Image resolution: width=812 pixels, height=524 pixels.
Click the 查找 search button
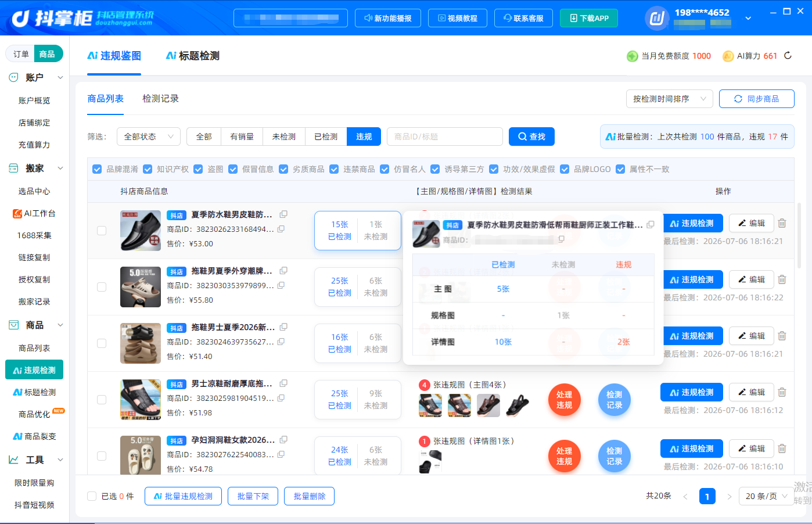pyautogui.click(x=531, y=137)
